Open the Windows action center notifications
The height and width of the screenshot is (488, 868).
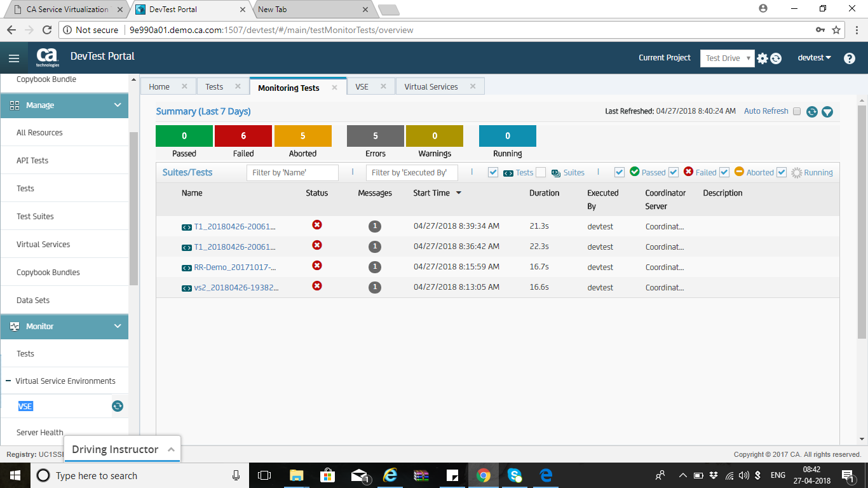[848, 475]
